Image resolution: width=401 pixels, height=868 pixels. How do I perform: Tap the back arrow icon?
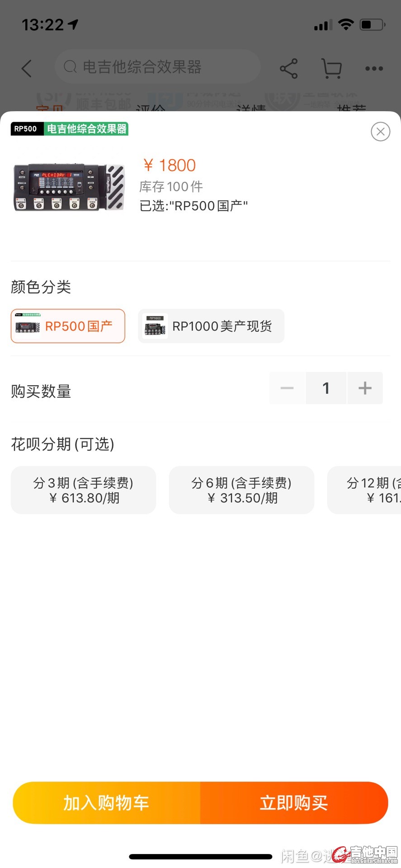tap(27, 68)
